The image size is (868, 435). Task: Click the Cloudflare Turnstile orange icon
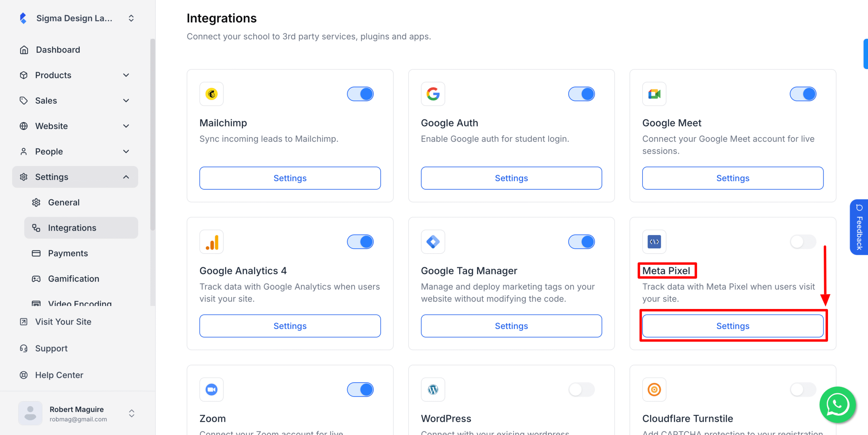coord(654,390)
